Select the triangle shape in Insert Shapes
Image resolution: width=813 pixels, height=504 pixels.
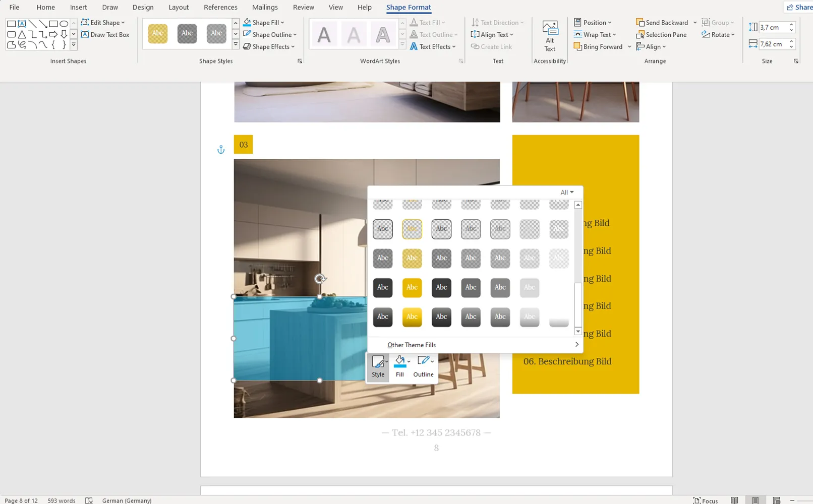(22, 34)
